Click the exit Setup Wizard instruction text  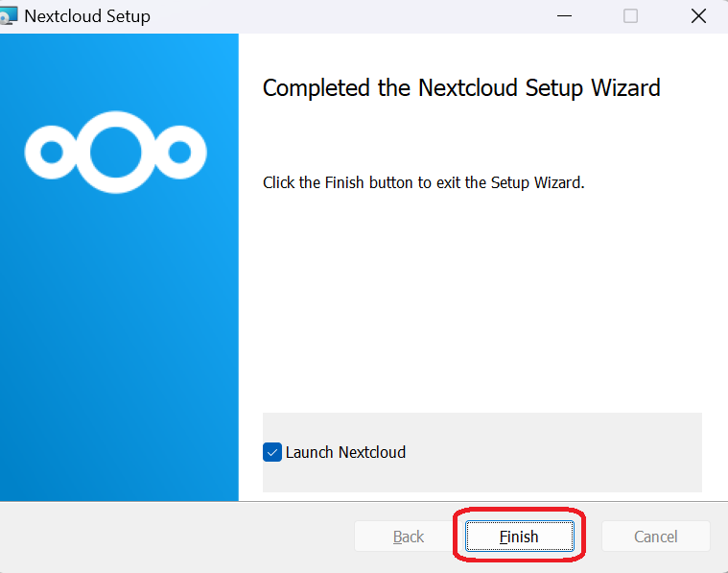click(x=423, y=182)
